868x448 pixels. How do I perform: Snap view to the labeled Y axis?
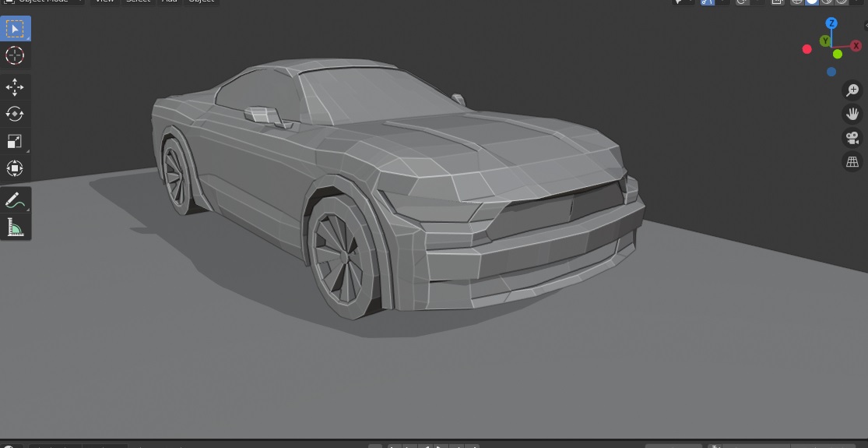click(825, 41)
